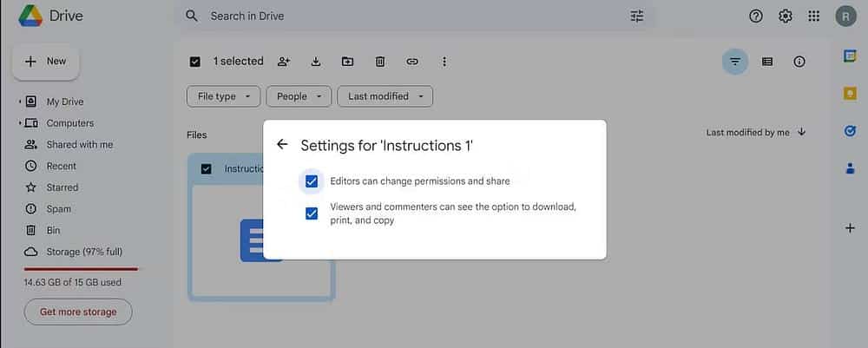
Task: Open the File type dropdown
Action: (223, 96)
